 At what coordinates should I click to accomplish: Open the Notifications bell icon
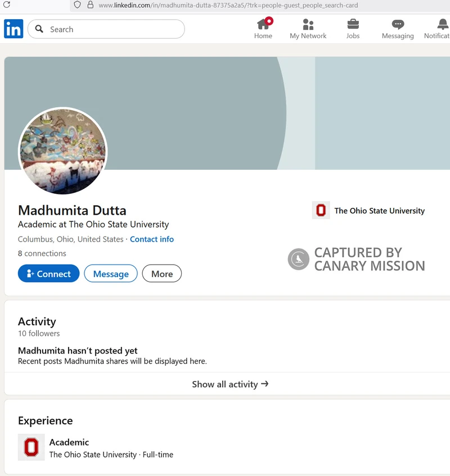click(443, 24)
